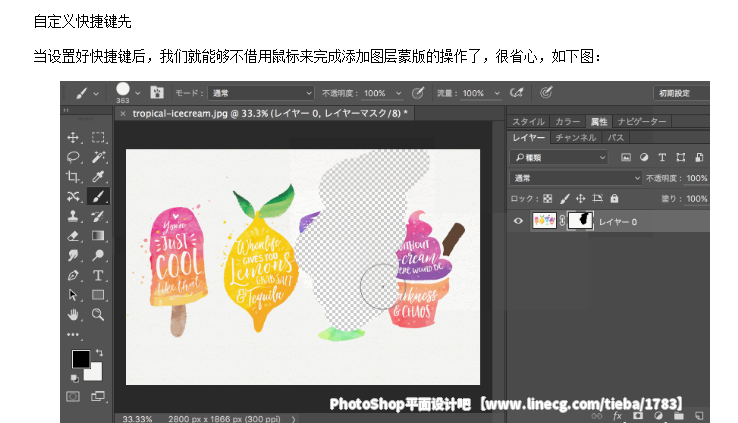Open the brush panel toggle icon
The width and height of the screenshot is (738, 423).
pos(157,93)
